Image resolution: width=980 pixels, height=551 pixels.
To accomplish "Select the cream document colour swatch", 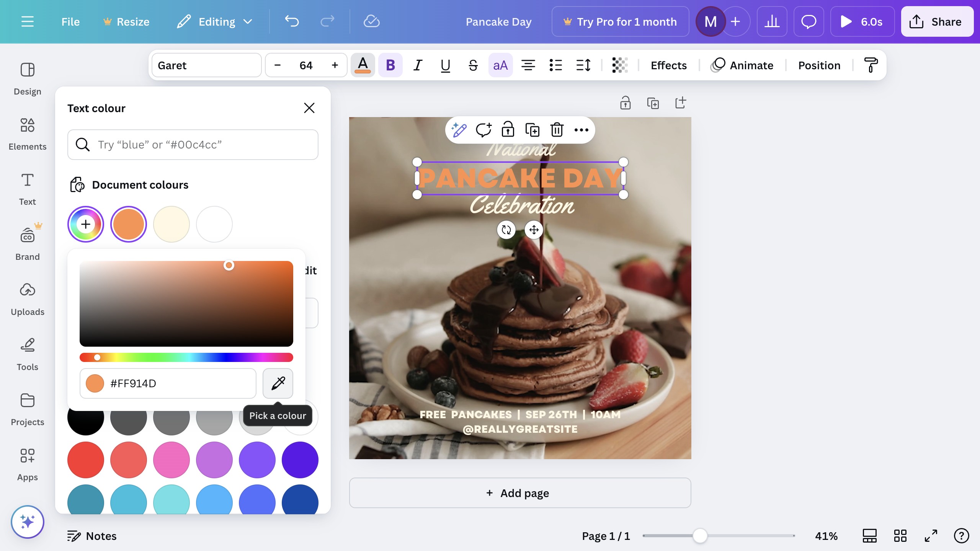I will pyautogui.click(x=171, y=224).
